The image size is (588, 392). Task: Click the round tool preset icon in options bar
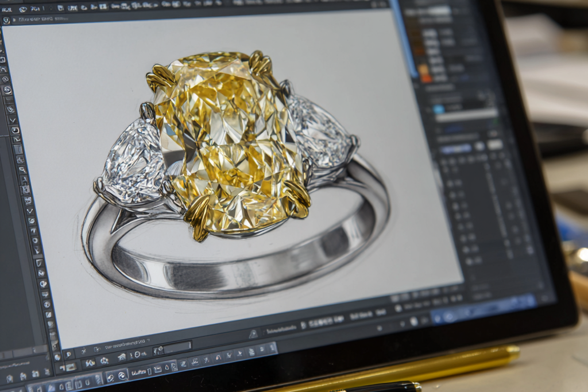[6, 21]
